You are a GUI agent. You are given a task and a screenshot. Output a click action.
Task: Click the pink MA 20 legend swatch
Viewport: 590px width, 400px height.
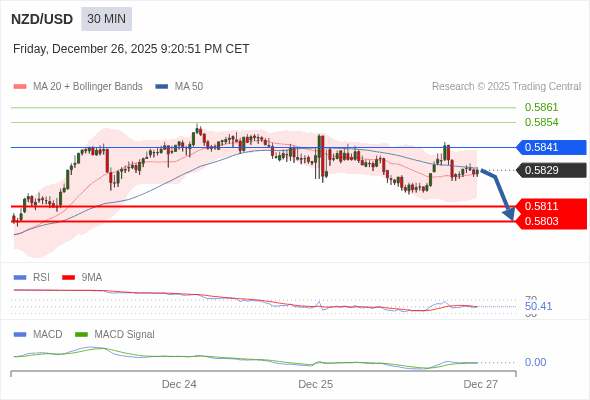(x=20, y=87)
